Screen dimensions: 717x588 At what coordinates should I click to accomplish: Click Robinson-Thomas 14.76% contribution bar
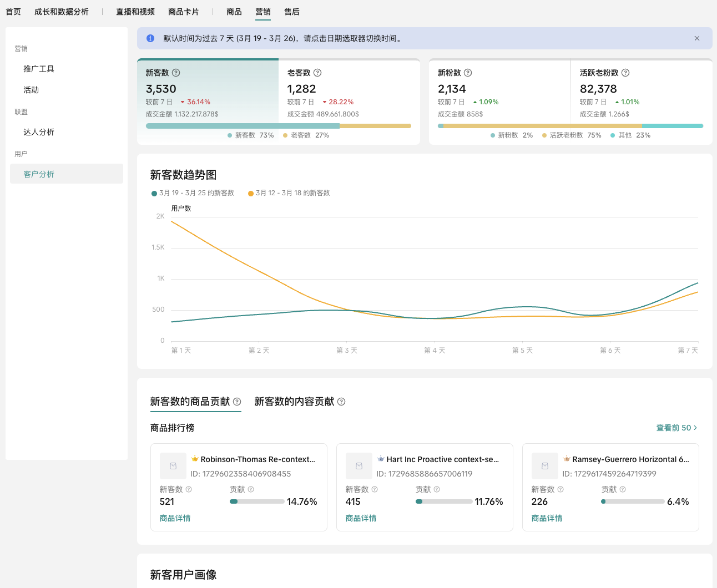point(257,501)
